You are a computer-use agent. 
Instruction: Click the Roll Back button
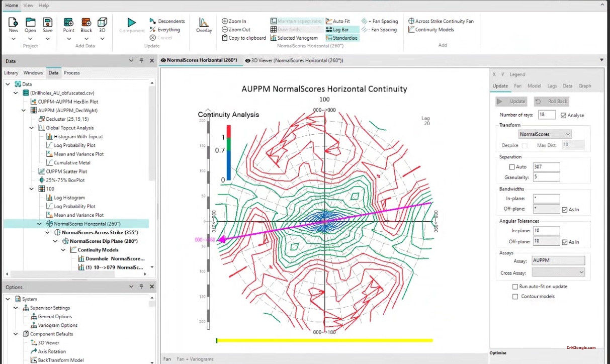[552, 101]
